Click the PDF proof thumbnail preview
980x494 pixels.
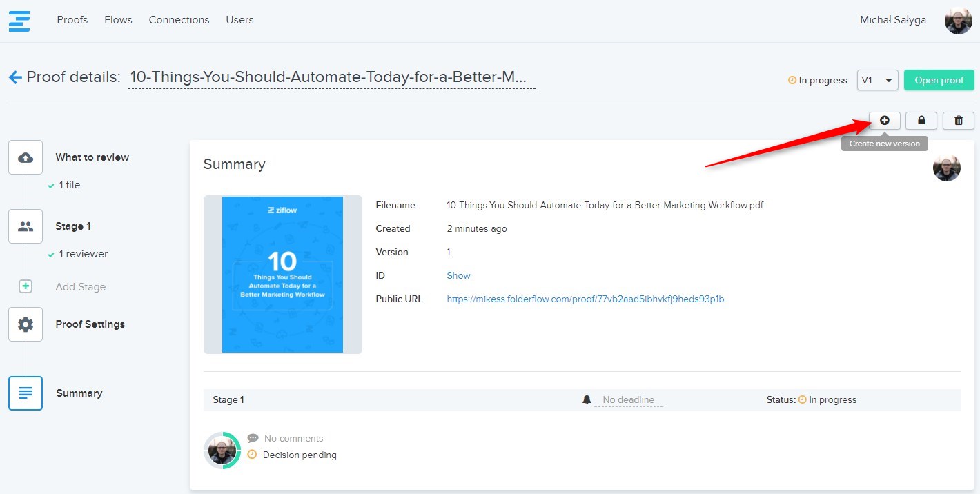(x=282, y=275)
